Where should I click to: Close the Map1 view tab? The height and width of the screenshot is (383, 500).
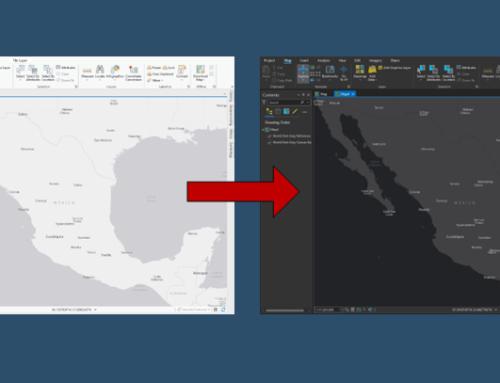click(353, 94)
